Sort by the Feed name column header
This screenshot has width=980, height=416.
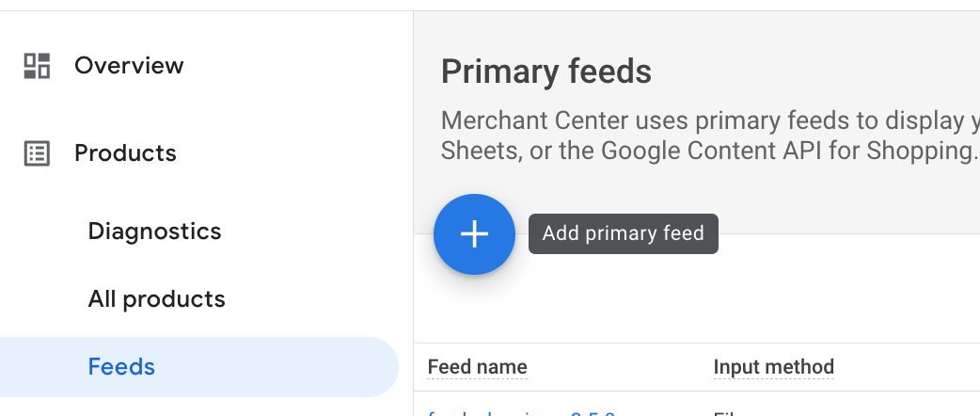[x=477, y=367]
